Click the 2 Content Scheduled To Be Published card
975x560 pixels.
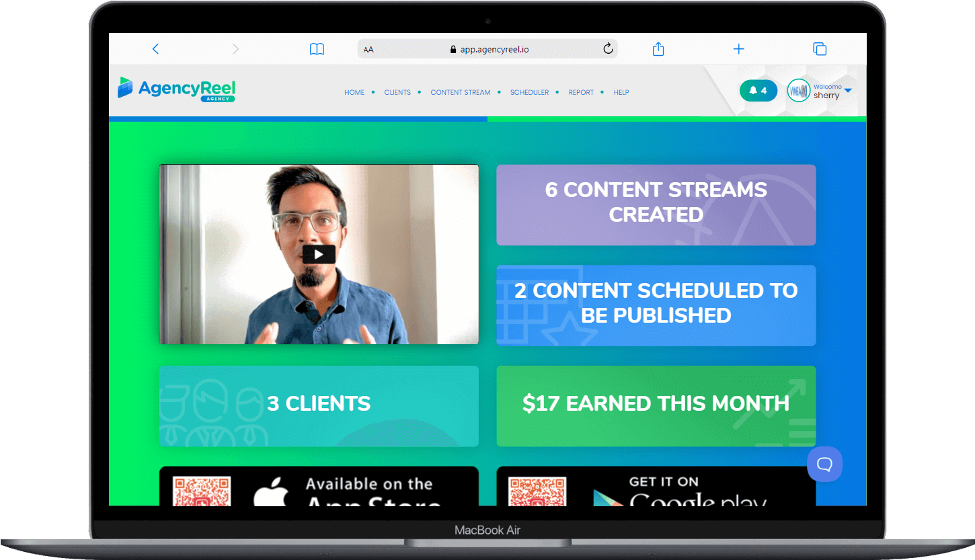click(x=656, y=305)
